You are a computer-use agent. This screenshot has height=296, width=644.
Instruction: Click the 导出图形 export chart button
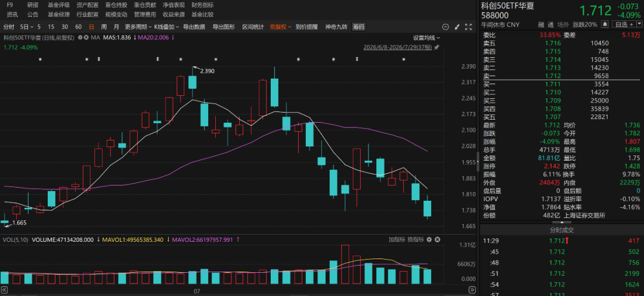(x=224, y=27)
